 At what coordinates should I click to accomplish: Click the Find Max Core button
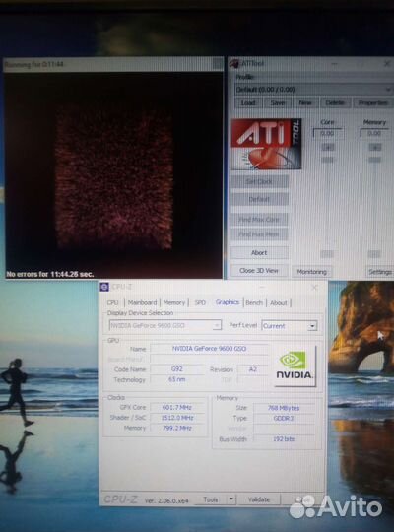(x=259, y=219)
